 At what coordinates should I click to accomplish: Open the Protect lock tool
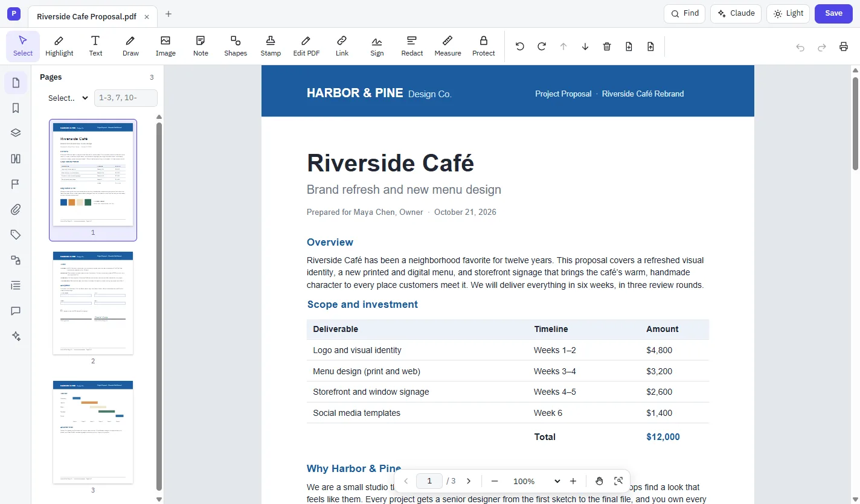pyautogui.click(x=483, y=46)
